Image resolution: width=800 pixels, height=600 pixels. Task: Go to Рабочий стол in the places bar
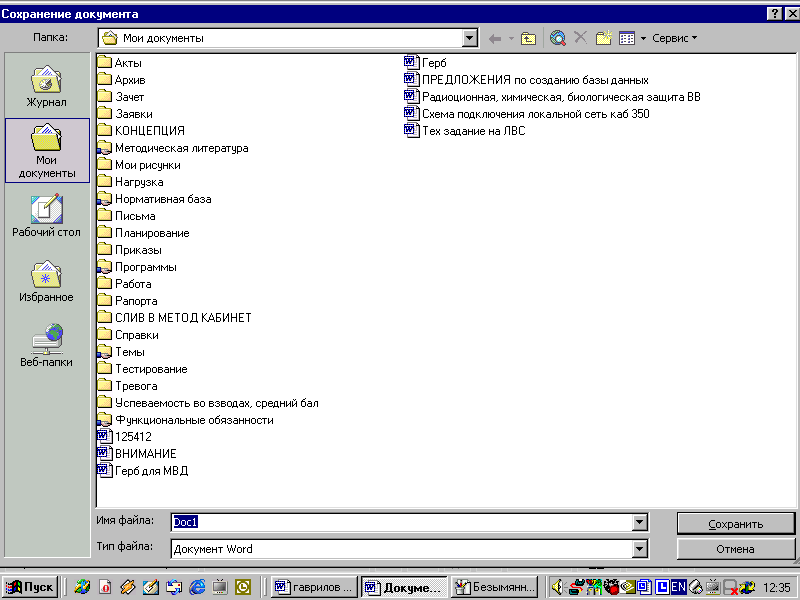[x=46, y=216]
